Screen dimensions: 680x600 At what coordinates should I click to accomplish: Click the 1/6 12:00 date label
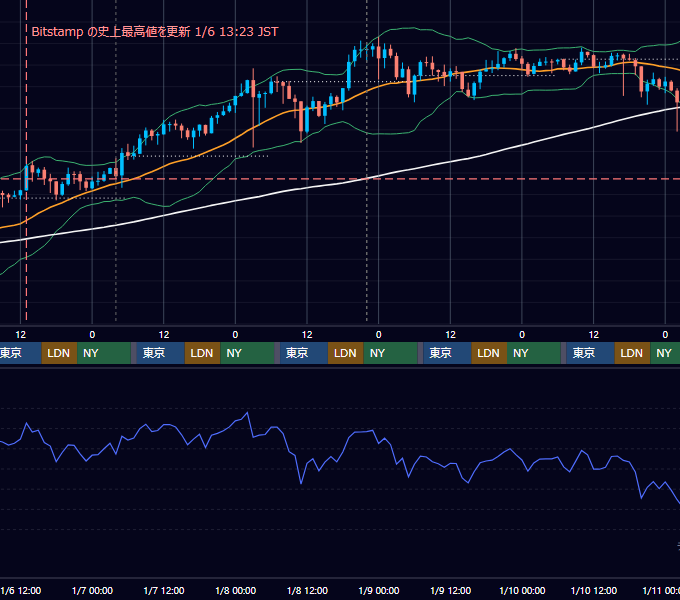pyautogui.click(x=21, y=590)
